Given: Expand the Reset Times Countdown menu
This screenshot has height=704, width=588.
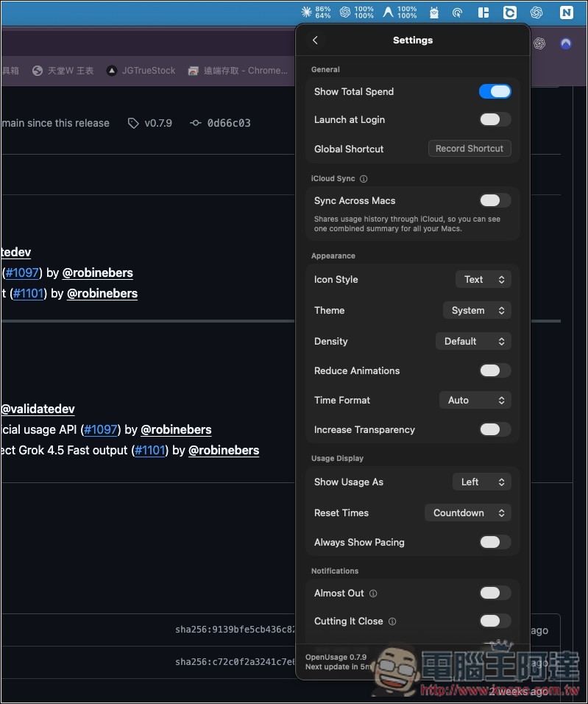Looking at the screenshot, I should point(468,513).
